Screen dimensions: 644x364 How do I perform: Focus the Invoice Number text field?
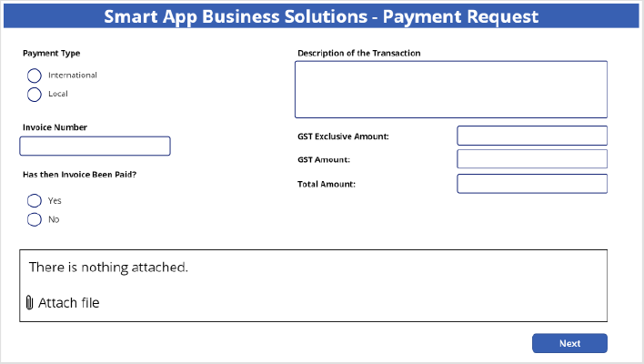pyautogui.click(x=95, y=147)
